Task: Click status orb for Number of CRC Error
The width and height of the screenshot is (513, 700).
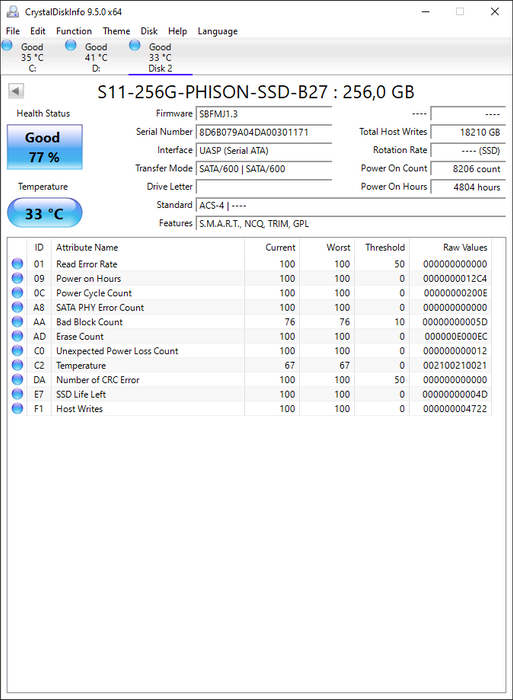Action: (17, 379)
